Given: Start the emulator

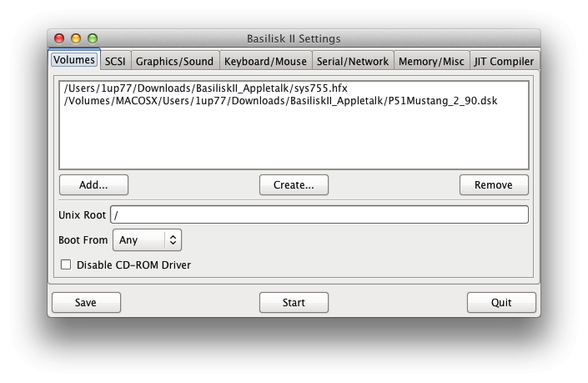Looking at the screenshot, I should coord(294,302).
